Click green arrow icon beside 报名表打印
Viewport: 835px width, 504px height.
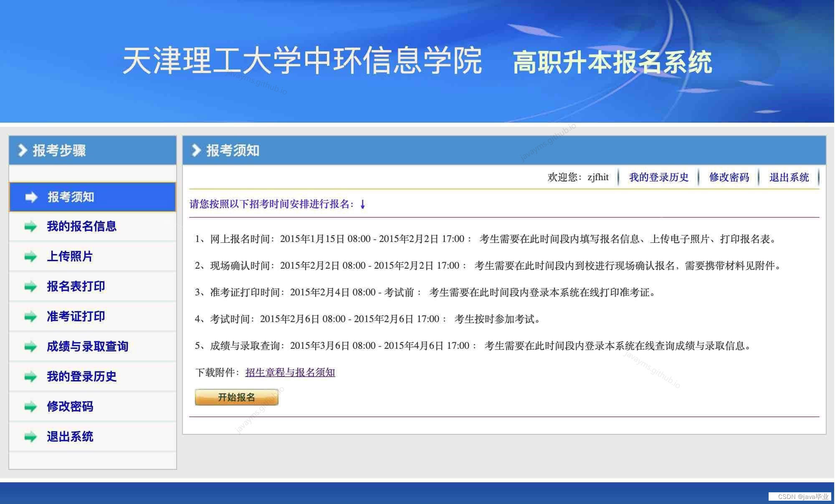[30, 287]
